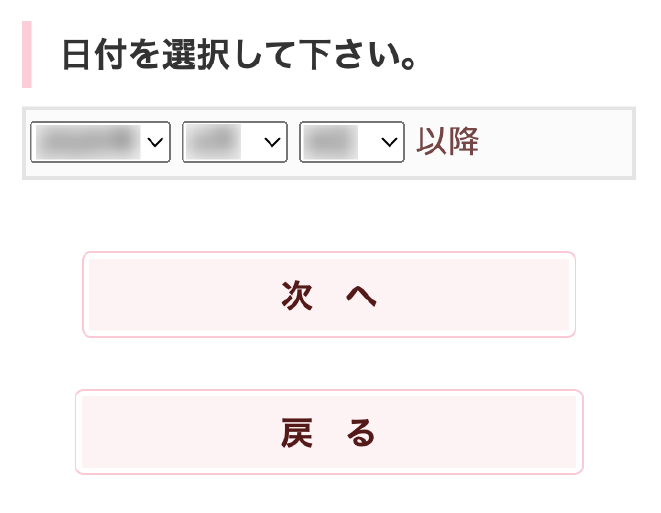The width and height of the screenshot is (661, 513).
Task: Open the third (day) date dropdown
Action: 351,142
